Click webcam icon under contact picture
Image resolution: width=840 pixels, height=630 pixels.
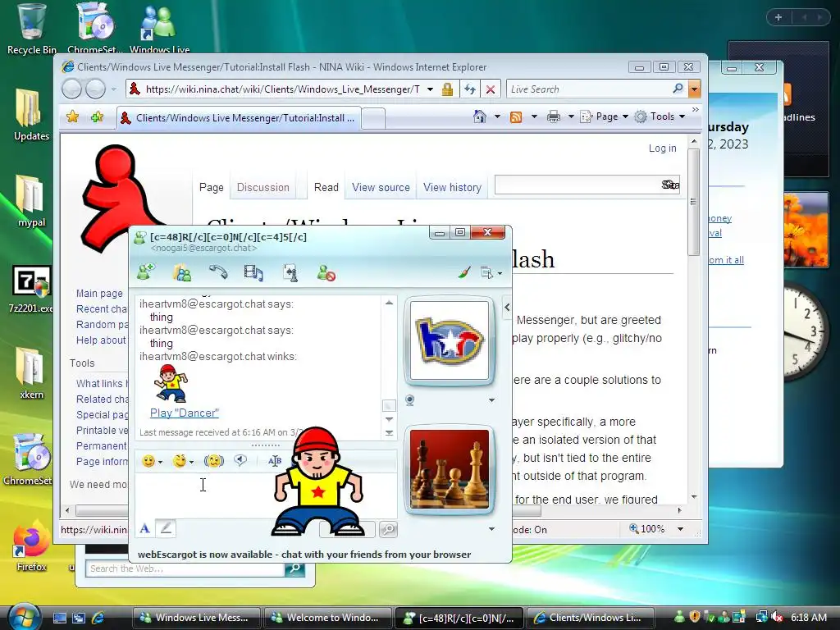[x=410, y=400]
